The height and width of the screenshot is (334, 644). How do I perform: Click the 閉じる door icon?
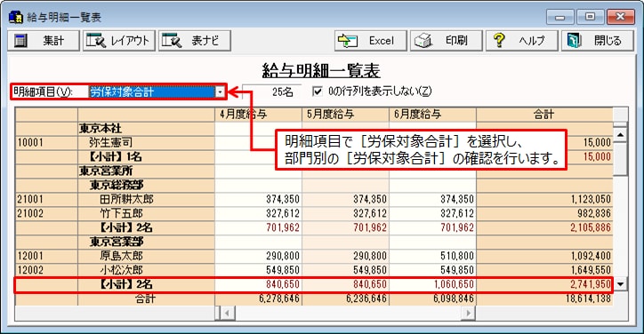574,41
